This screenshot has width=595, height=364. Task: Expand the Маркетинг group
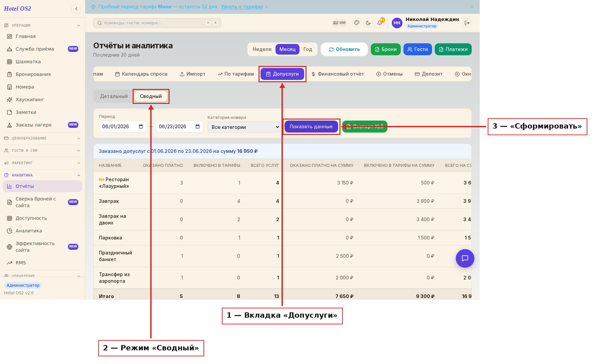coord(42,163)
